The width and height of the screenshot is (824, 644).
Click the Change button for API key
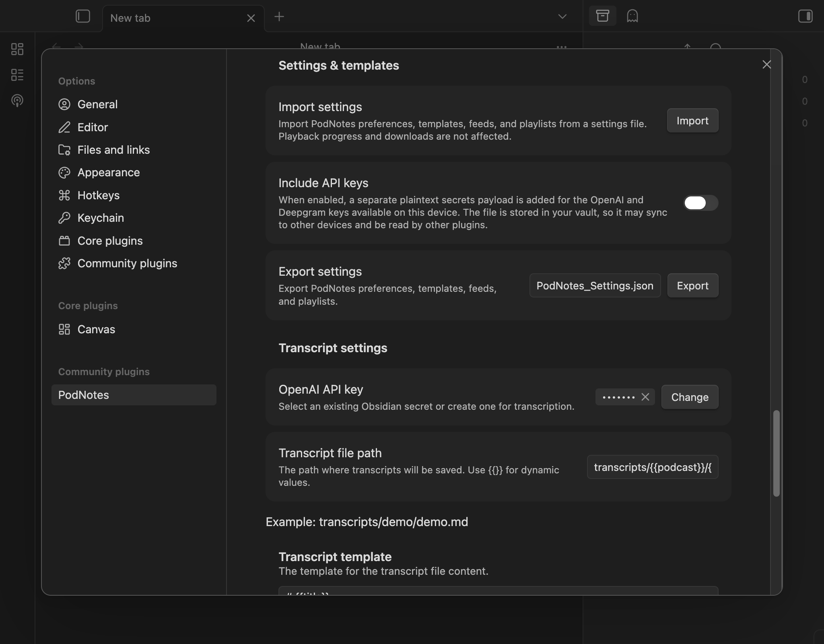[690, 397]
